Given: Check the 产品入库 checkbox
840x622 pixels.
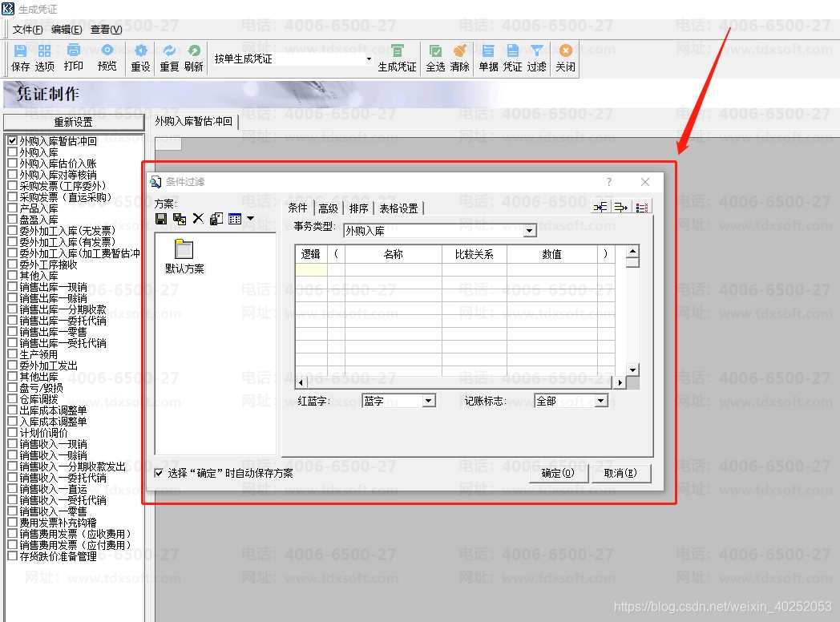Looking at the screenshot, I should (12, 208).
